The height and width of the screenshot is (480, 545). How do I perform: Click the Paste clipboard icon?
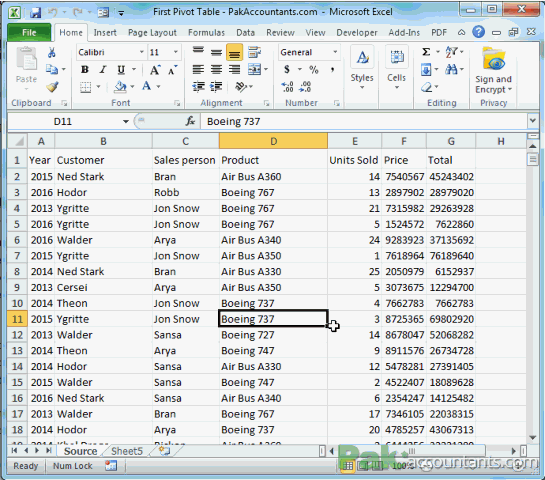click(26, 59)
